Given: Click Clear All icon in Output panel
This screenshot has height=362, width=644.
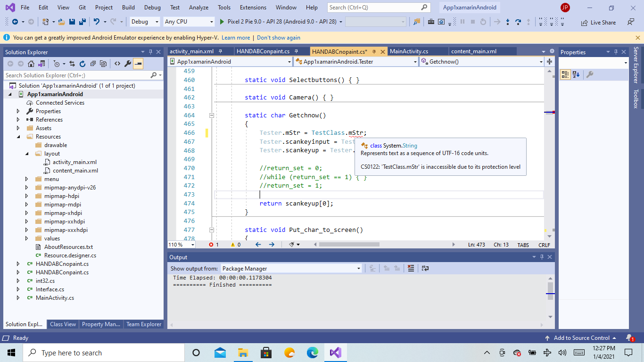Looking at the screenshot, I should (x=411, y=268).
